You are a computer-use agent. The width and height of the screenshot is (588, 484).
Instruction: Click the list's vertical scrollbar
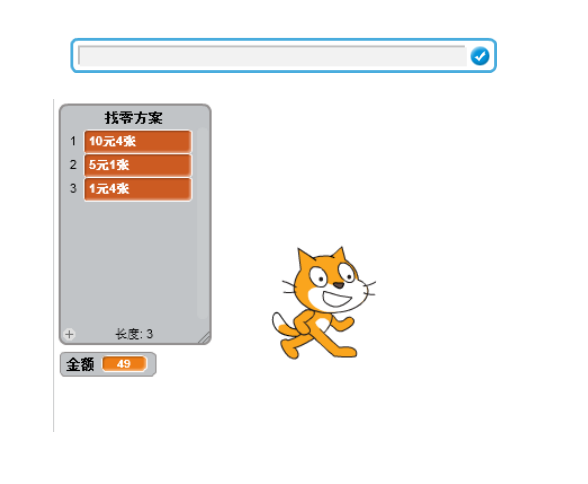click(202, 223)
